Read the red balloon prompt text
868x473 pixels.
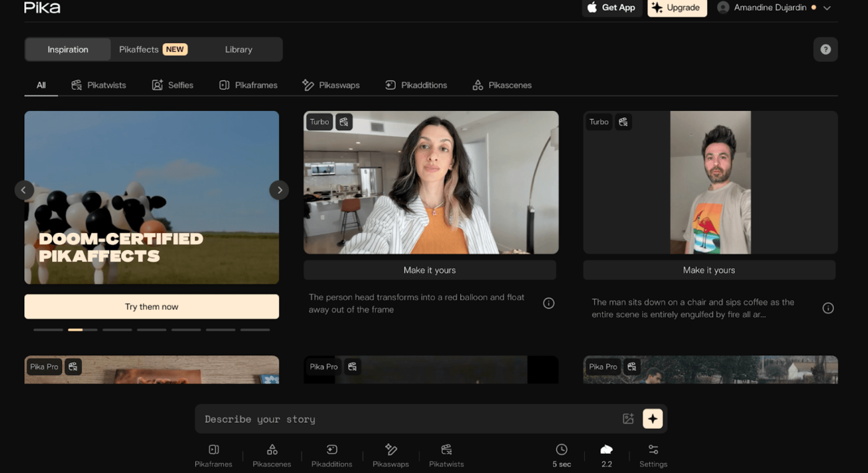[x=416, y=304]
